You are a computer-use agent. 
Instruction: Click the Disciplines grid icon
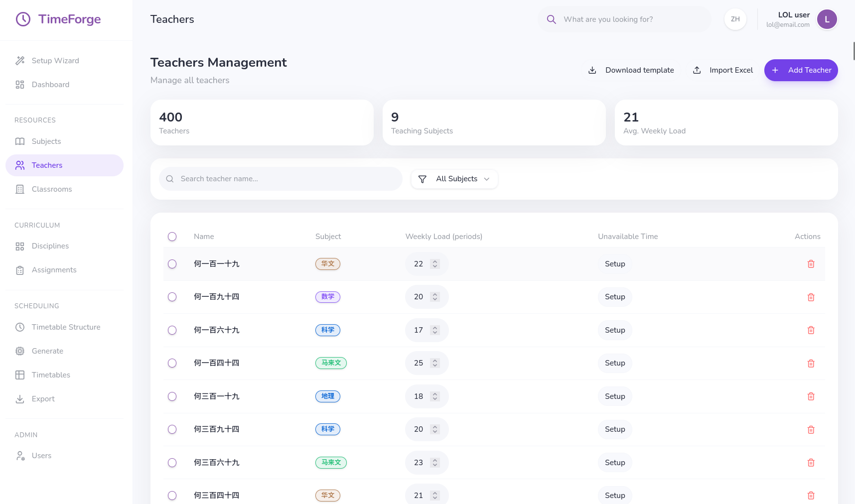click(x=20, y=246)
